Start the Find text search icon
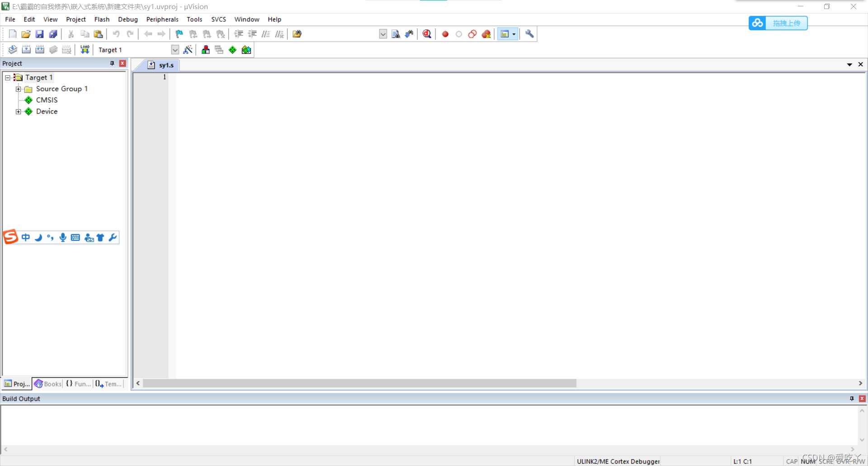Screen dimensions: 868x466 click(396, 34)
